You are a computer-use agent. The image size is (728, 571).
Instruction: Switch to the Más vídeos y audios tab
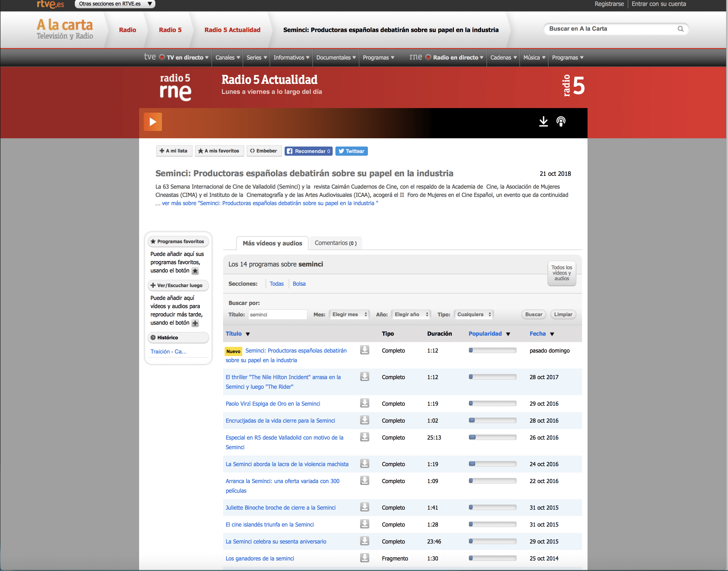coord(272,243)
